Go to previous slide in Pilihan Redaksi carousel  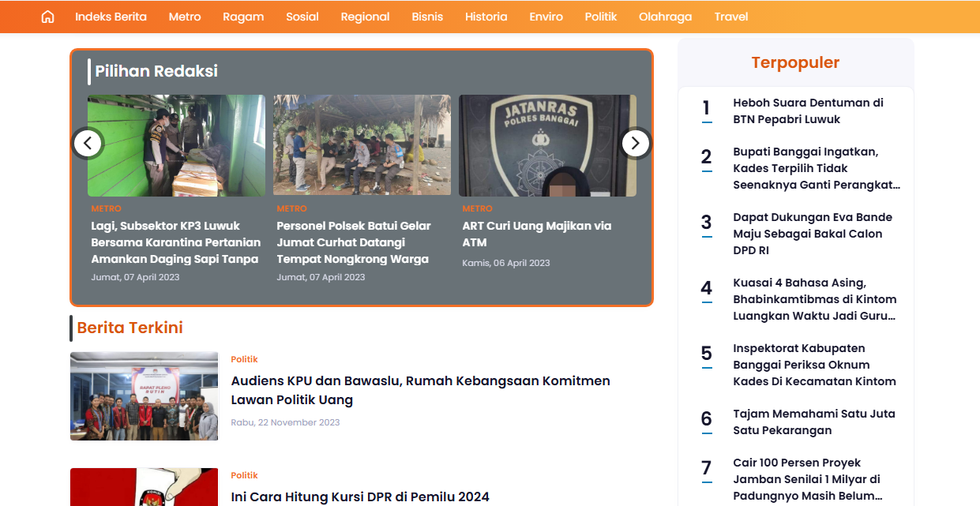(x=88, y=144)
